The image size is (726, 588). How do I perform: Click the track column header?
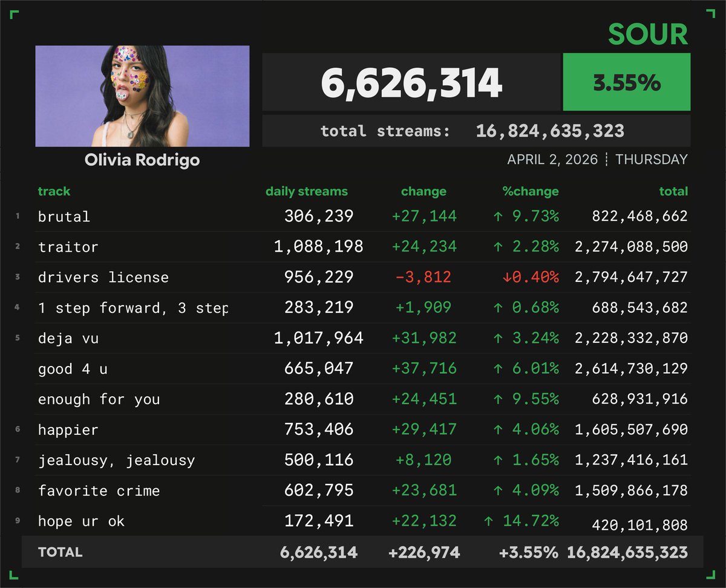(x=54, y=191)
